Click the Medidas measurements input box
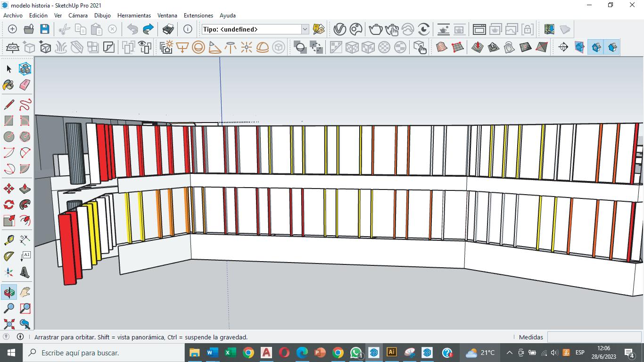The width and height of the screenshot is (644, 362). [593, 337]
